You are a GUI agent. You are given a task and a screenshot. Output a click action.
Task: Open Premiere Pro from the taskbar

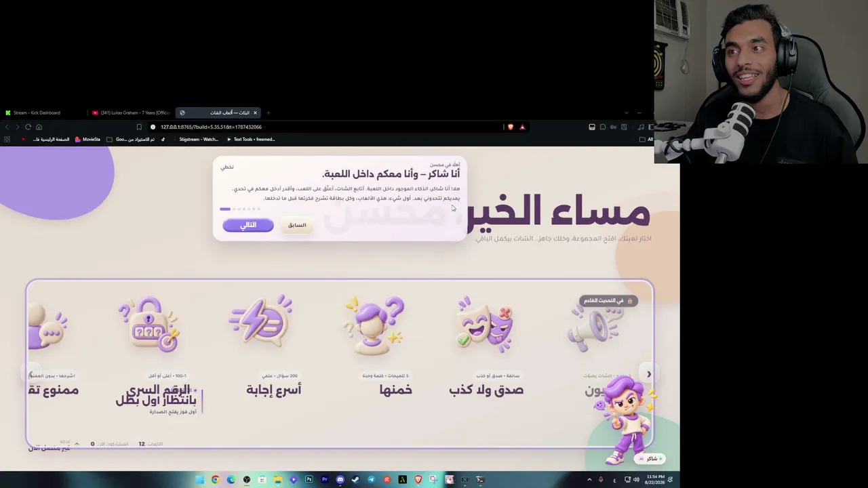coord(325,480)
